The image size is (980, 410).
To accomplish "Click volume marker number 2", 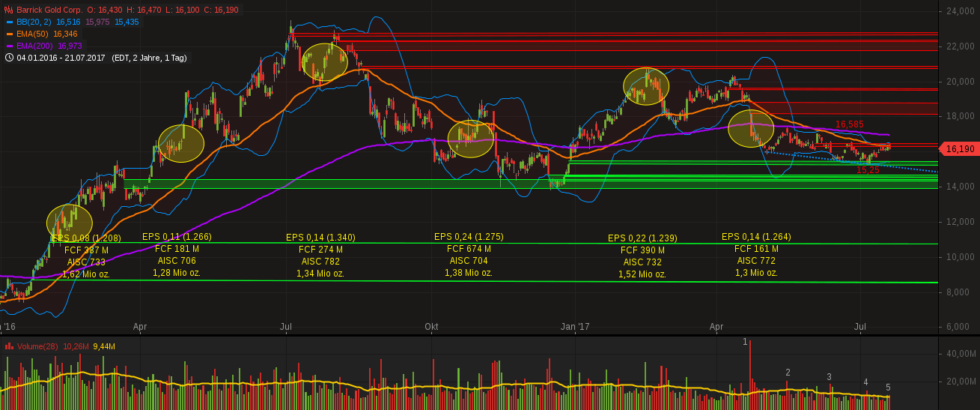I will [788, 373].
